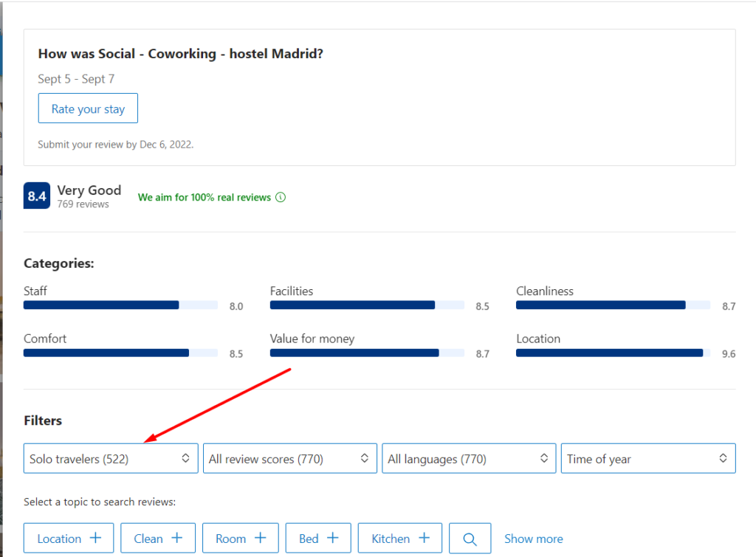Click the Categories heading
Viewport: 756px width, 557px height.
click(x=59, y=263)
